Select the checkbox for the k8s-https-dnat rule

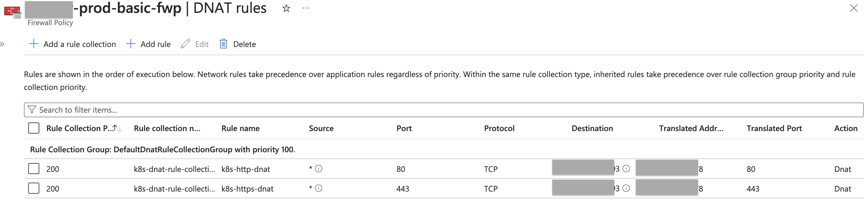pos(33,188)
